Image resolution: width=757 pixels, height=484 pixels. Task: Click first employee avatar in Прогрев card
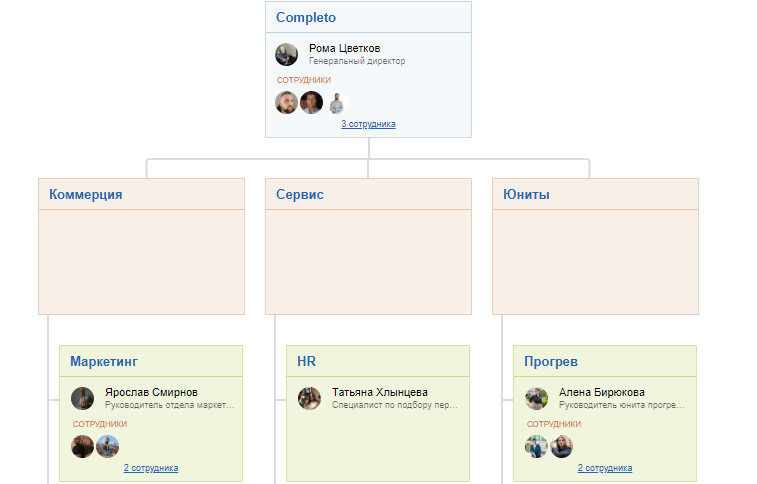click(537, 446)
